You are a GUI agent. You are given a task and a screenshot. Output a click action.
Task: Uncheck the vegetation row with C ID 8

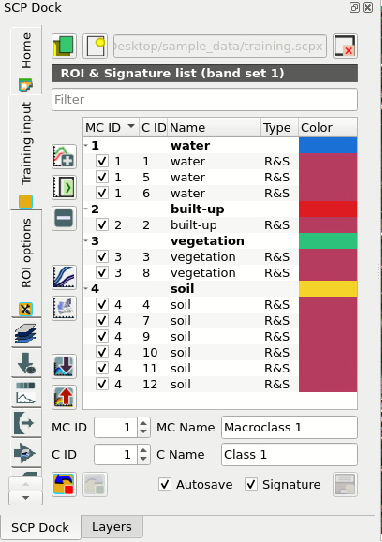coord(102,273)
